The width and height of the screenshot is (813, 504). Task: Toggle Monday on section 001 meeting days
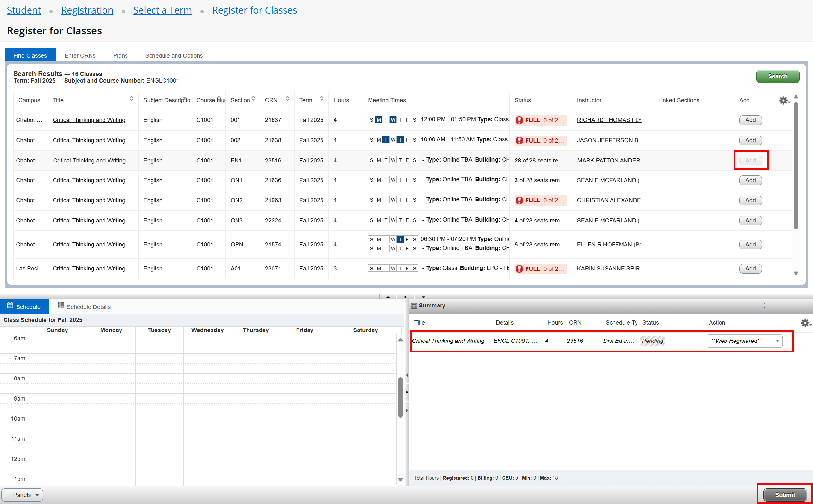coord(379,120)
